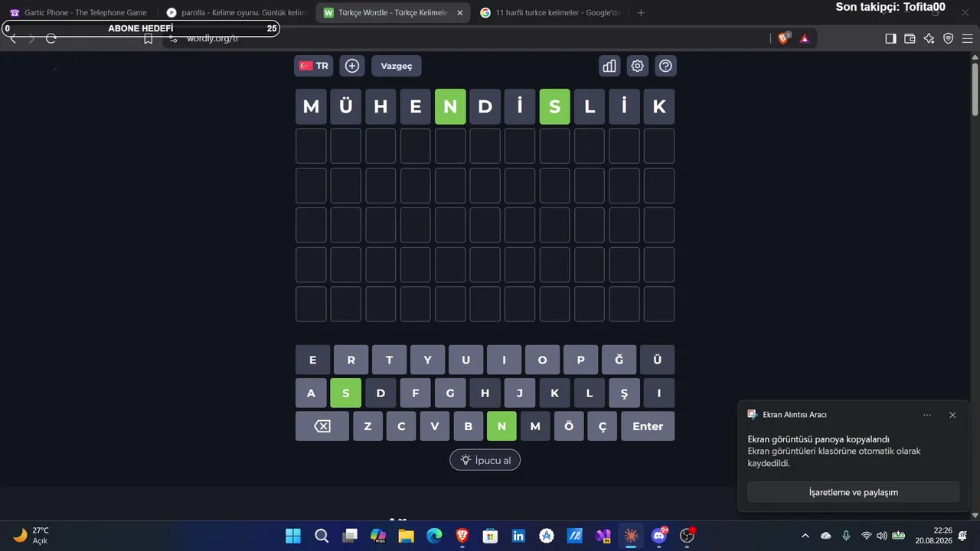Open the Wordly settings gear
The height and width of the screenshot is (551, 980).
click(x=638, y=66)
